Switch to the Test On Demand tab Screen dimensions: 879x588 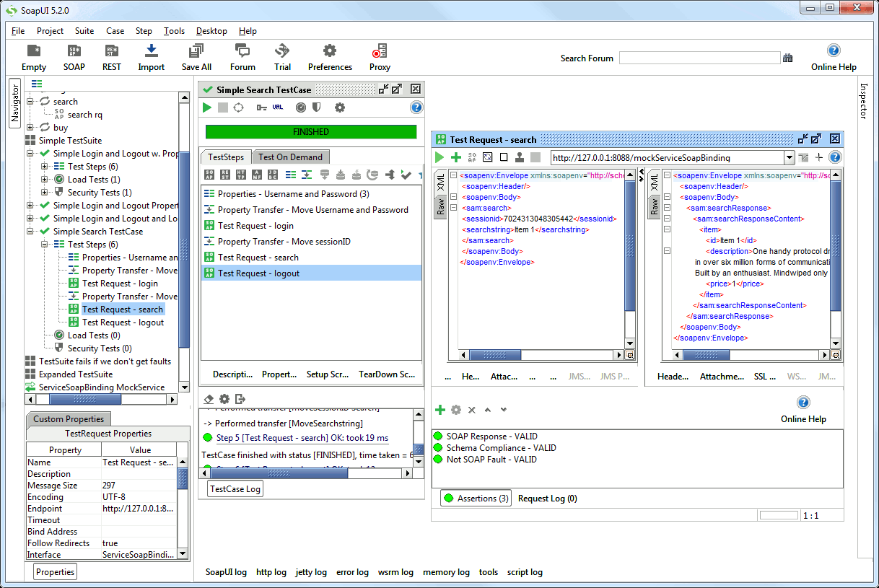(x=291, y=157)
